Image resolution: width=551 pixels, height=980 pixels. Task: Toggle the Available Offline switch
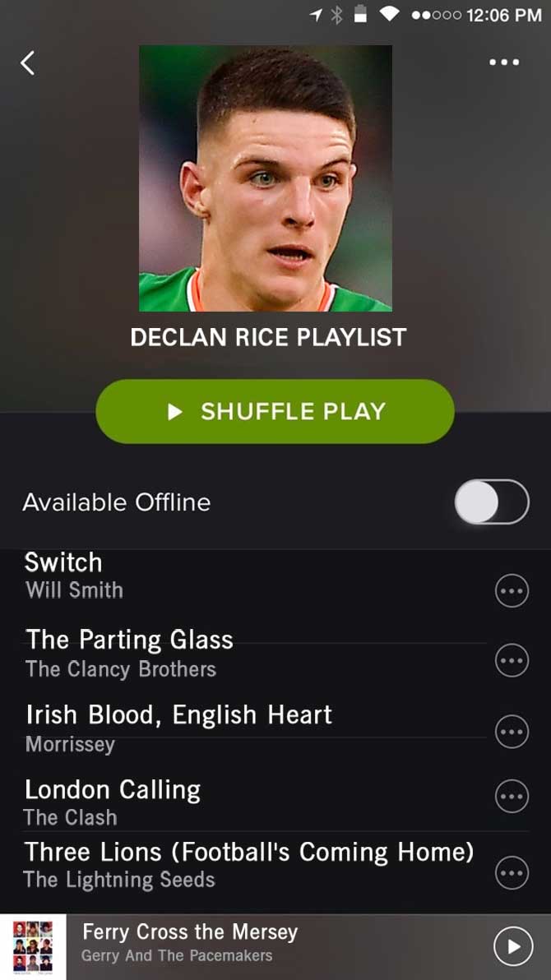[x=492, y=502]
